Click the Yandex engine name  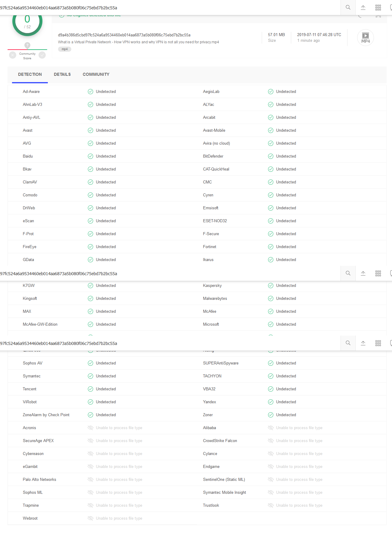(209, 402)
